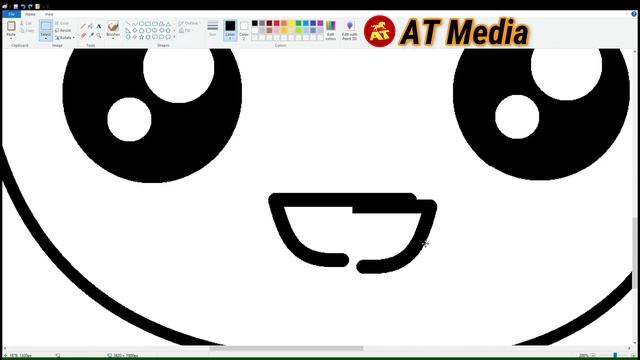Click the Paste clipboard icon
640x360 pixels.
coord(11,26)
